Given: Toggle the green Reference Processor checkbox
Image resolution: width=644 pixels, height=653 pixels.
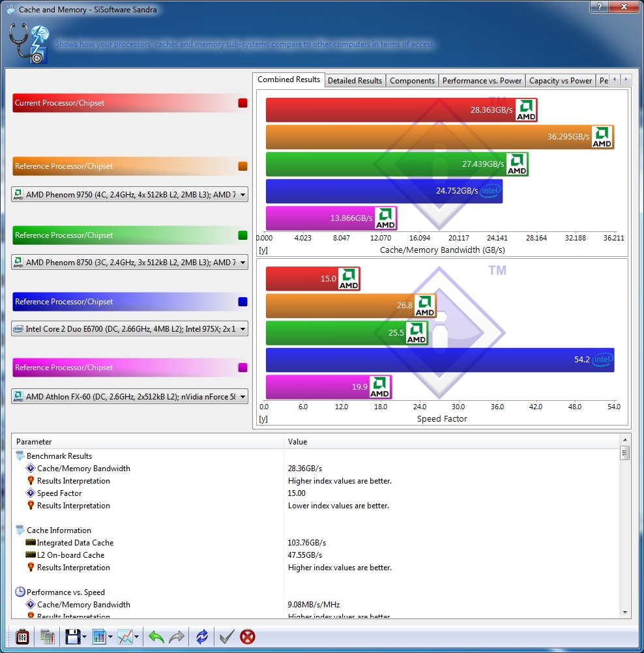Looking at the screenshot, I should 243,235.
